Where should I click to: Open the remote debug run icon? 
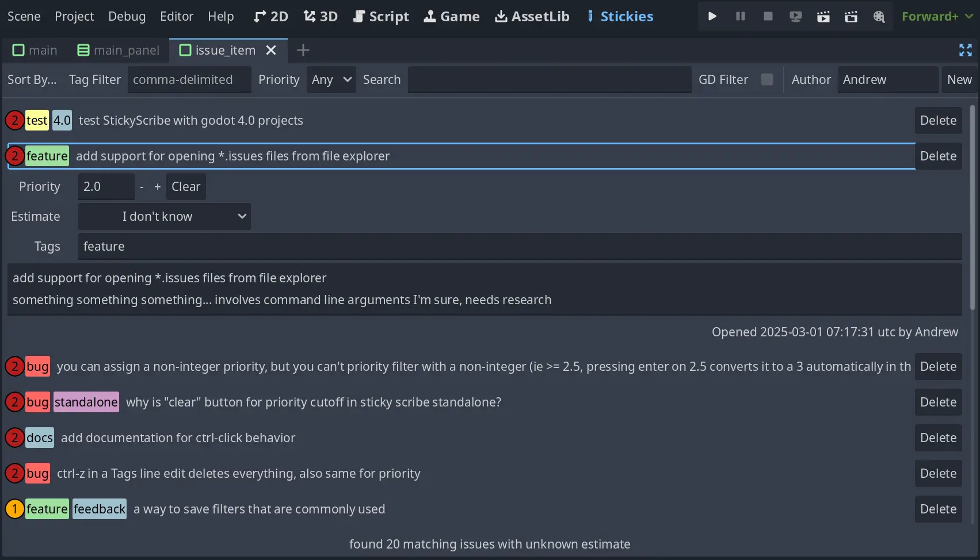(795, 16)
